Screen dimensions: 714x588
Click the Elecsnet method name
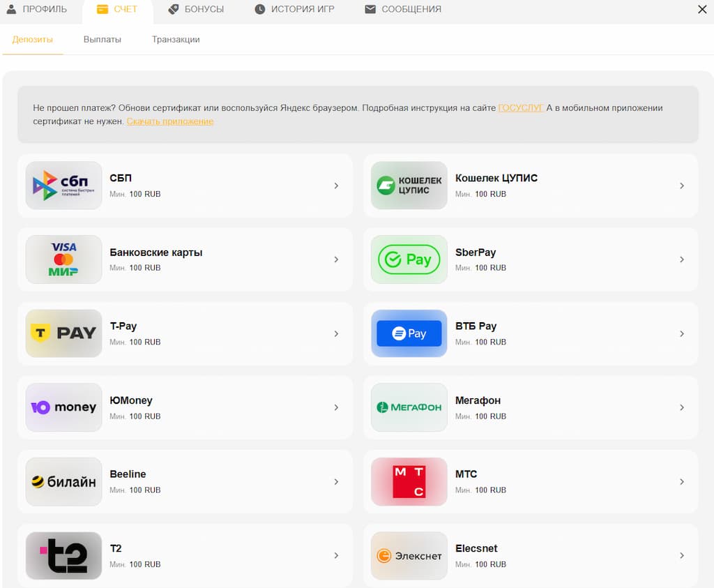point(476,548)
